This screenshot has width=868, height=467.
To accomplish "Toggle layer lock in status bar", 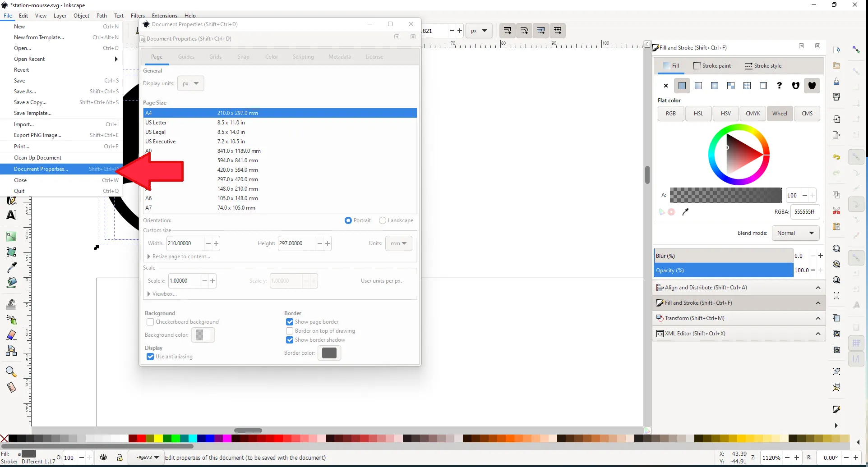I will click(x=120, y=458).
